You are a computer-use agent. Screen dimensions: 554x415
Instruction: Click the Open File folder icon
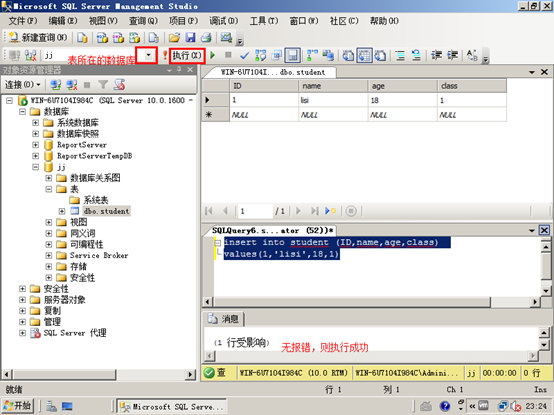click(x=174, y=37)
